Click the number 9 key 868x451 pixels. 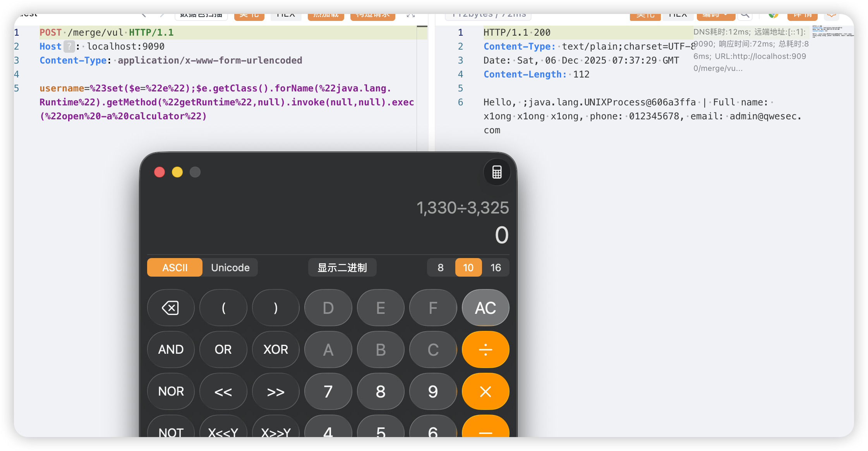433,391
